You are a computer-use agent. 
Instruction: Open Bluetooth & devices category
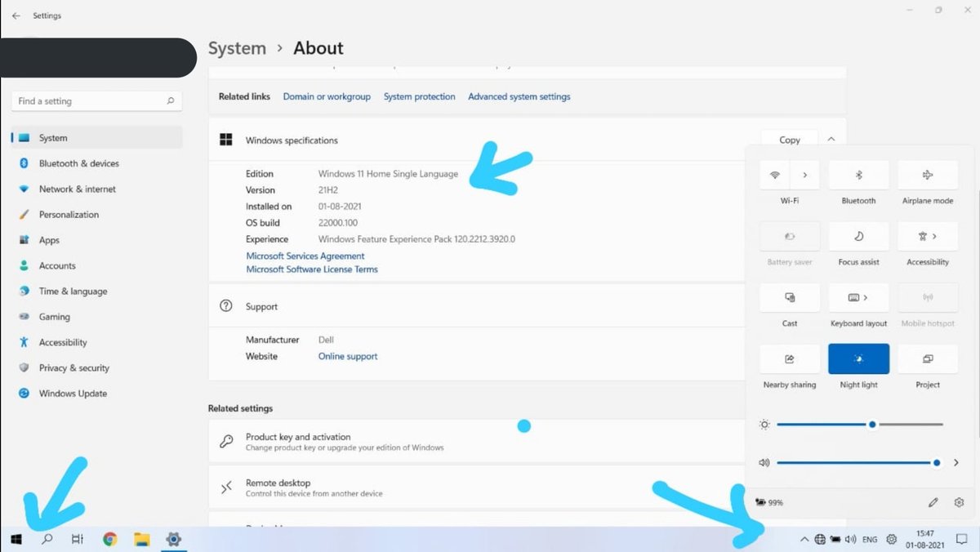tap(97, 163)
